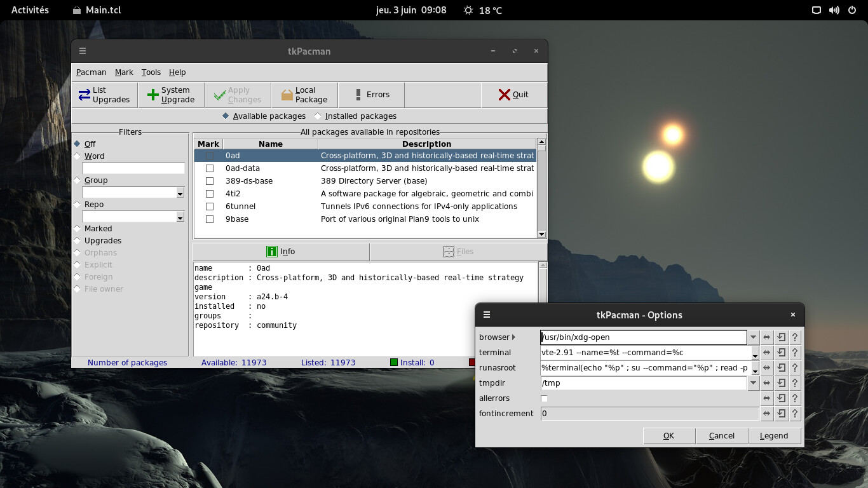Click the green System Upgrade plus icon
This screenshot has height=488, width=868.
coord(153,95)
